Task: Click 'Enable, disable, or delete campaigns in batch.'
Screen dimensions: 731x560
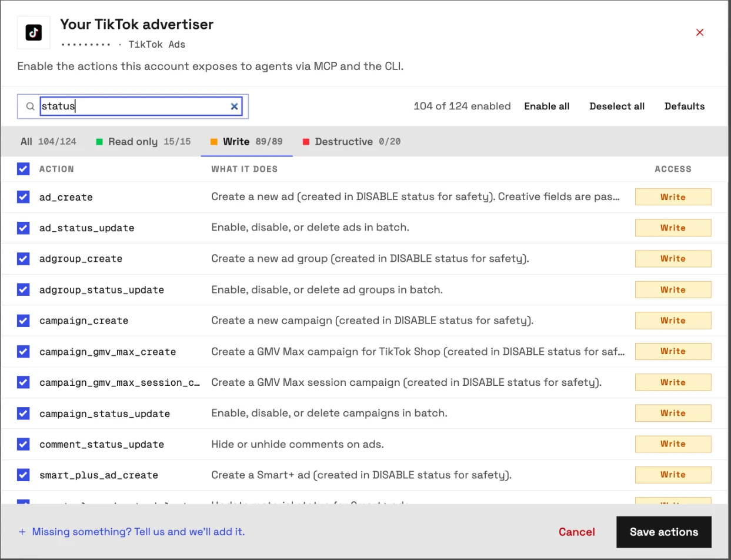Action: click(329, 413)
